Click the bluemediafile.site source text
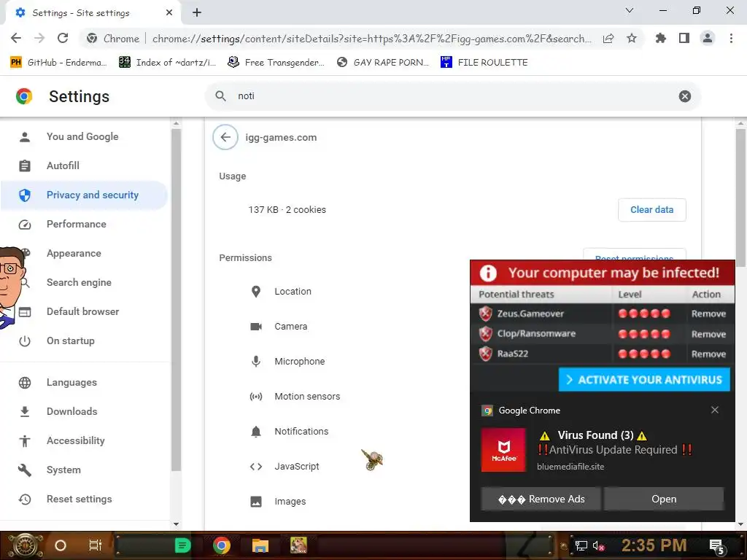Image resolution: width=747 pixels, height=560 pixels. (570, 467)
